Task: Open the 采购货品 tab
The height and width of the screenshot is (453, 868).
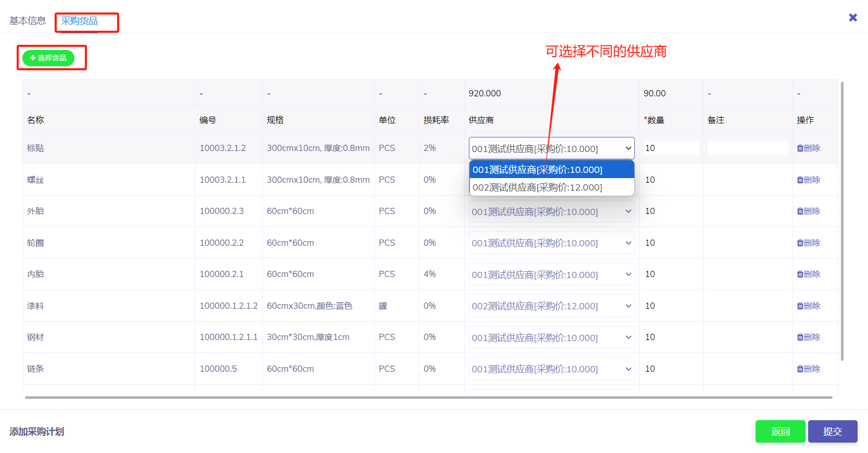Action: pos(80,21)
